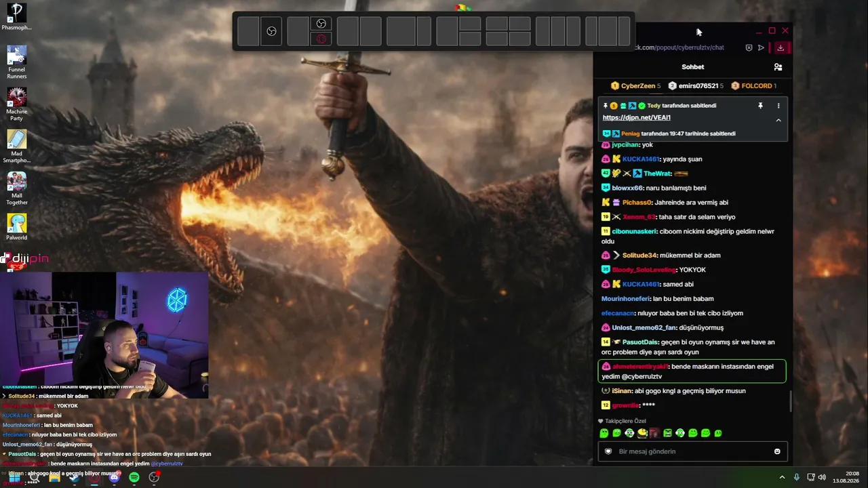Open the Mad Smartphone desktop shortcut
The image size is (868, 488).
16,146
